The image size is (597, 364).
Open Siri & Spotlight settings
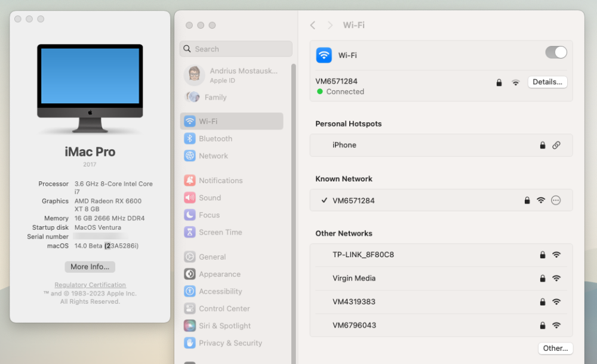click(x=232, y=326)
